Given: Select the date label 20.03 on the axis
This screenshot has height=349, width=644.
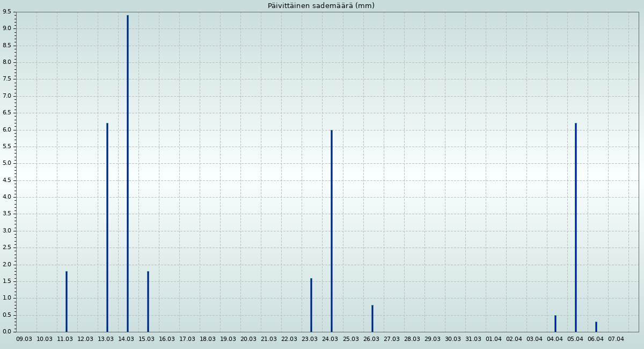Looking at the screenshot, I should tap(248, 339).
